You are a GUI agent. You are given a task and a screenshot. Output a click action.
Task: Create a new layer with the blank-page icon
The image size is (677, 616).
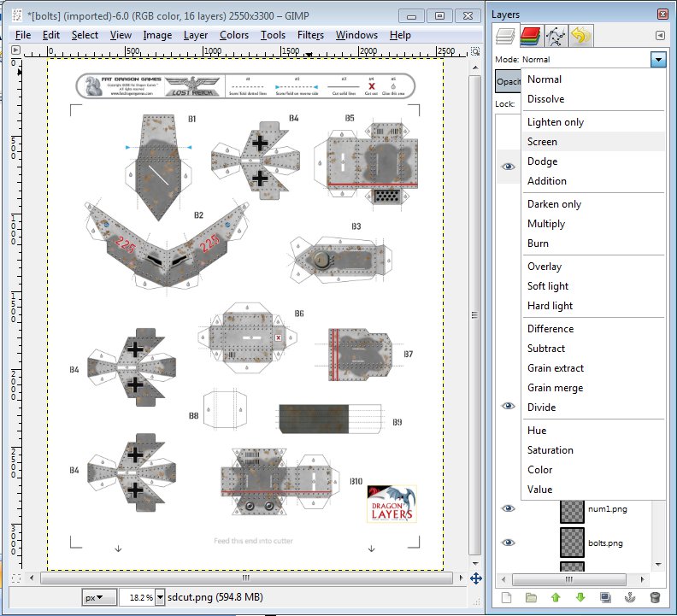click(507, 597)
